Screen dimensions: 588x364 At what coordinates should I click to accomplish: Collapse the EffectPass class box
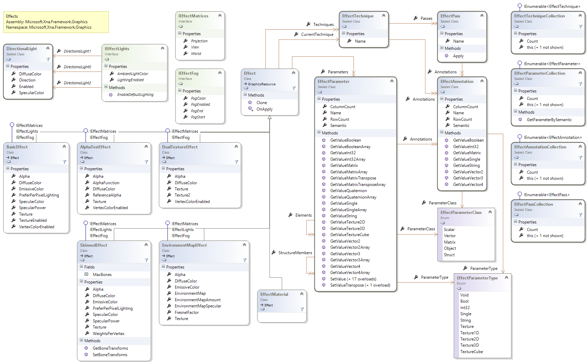(482, 16)
